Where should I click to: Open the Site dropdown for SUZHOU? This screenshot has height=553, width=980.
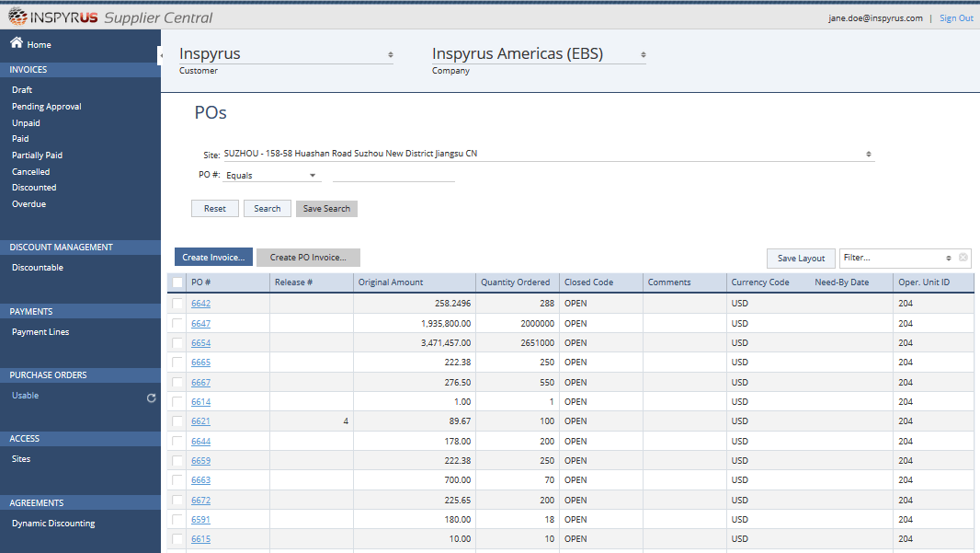pos(549,154)
